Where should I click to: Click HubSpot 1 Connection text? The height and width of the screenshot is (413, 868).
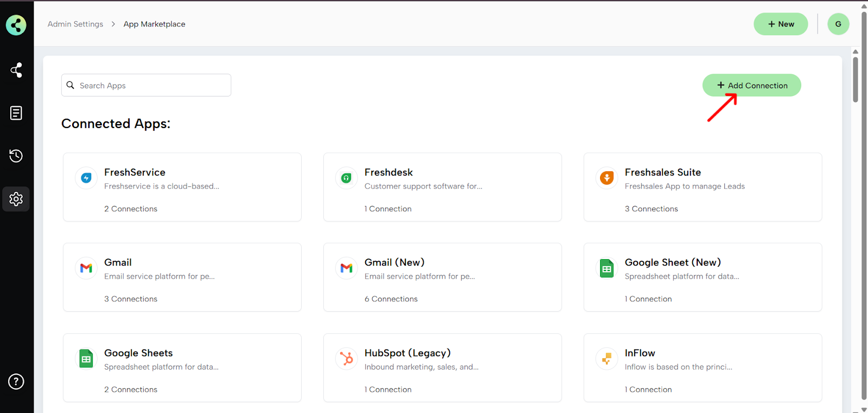(x=388, y=389)
